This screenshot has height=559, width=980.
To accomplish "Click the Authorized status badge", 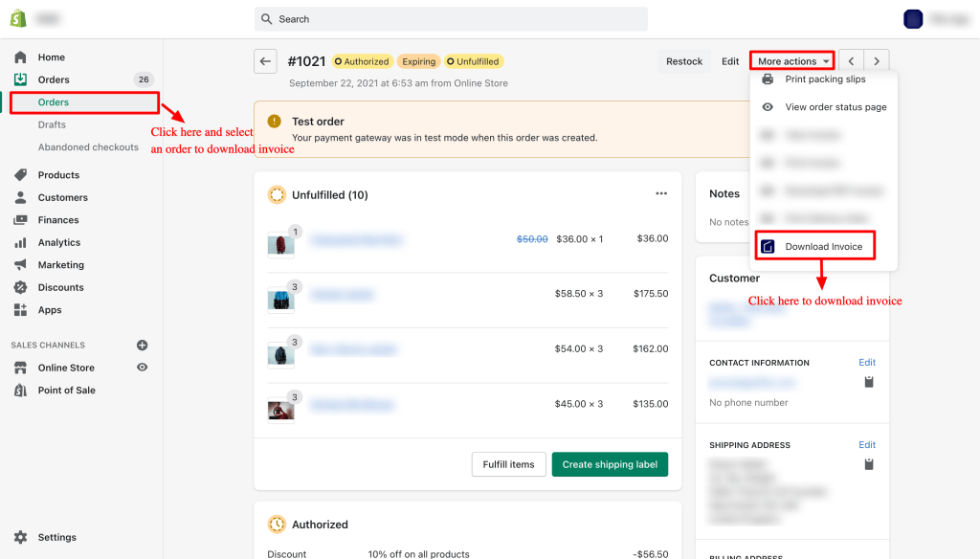I will 363,61.
